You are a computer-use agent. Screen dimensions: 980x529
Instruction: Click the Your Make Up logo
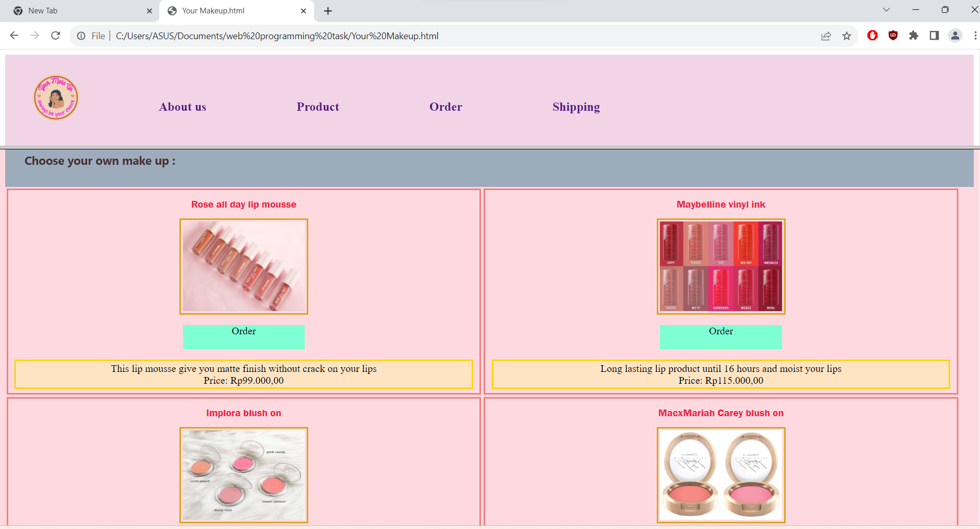56,98
